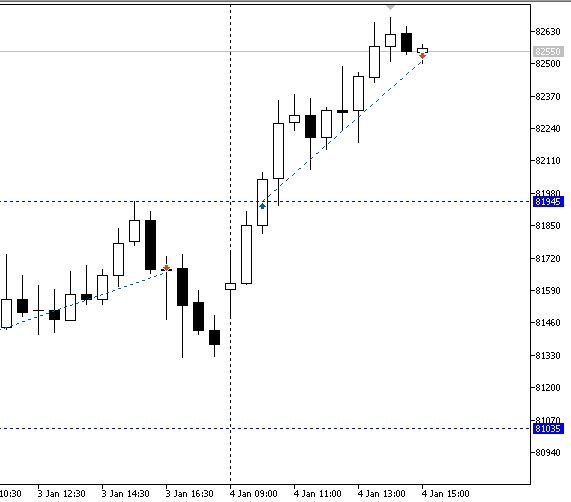The width and height of the screenshot is (571, 502).
Task: Select the 81945 blue price label
Action: click(548, 201)
